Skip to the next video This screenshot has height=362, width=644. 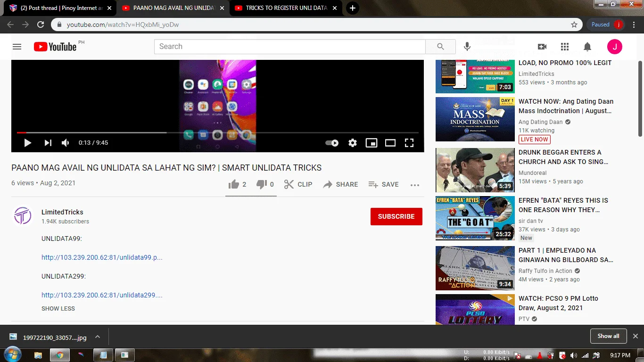tap(48, 143)
